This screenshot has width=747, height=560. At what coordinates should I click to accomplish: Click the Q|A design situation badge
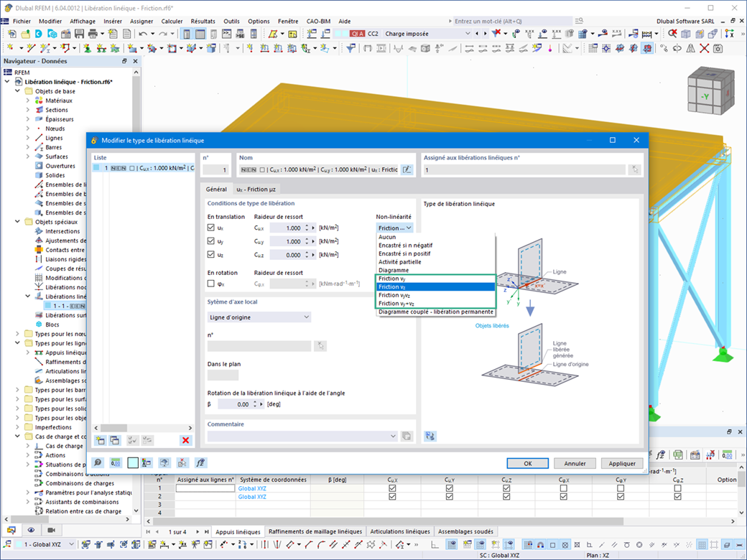[x=357, y=33]
